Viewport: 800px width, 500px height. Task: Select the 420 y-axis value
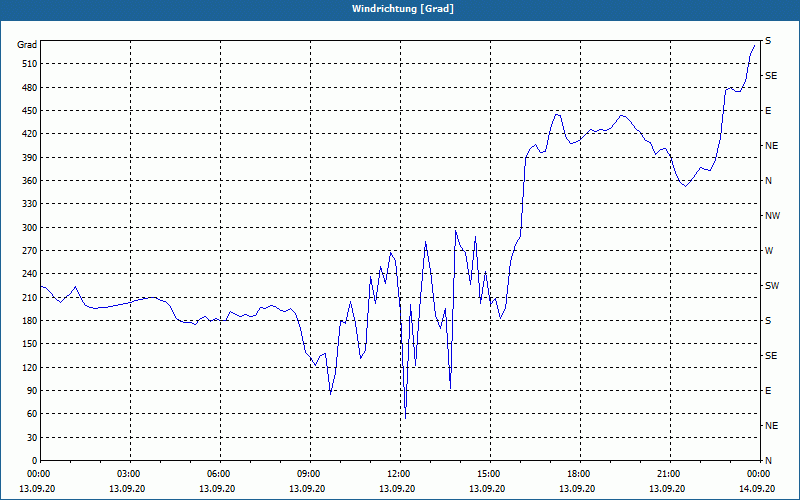click(29, 134)
